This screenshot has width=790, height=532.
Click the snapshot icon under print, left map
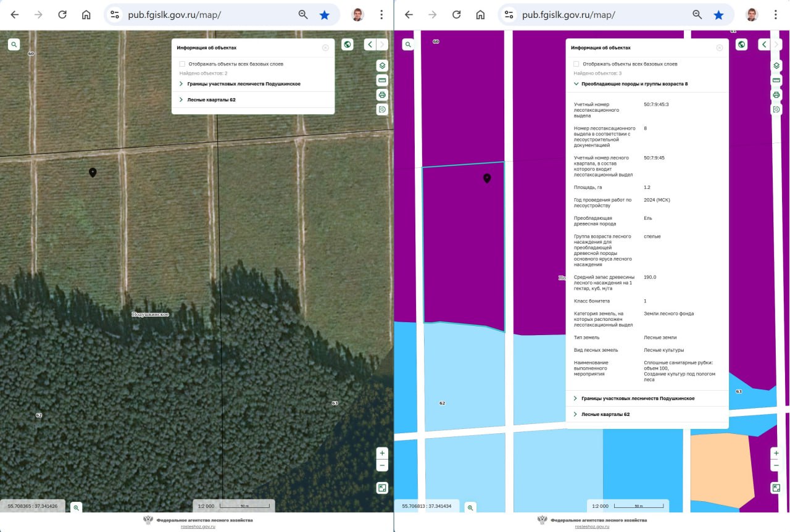(382, 109)
